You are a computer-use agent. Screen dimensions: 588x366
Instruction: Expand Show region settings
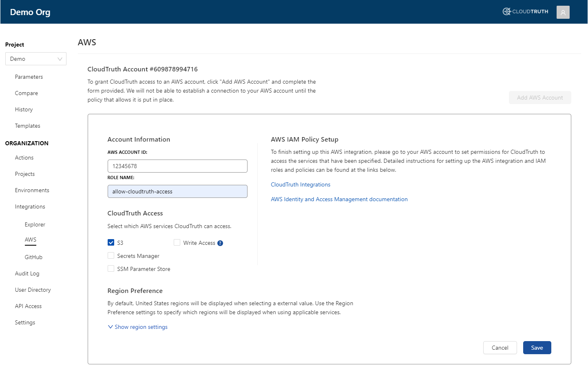pos(138,327)
